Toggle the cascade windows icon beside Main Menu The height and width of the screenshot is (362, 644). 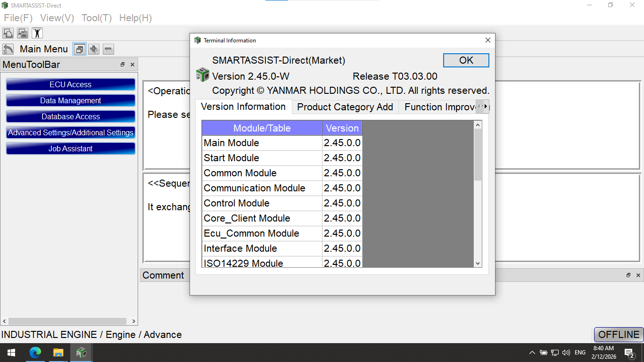pyautogui.click(x=80, y=49)
